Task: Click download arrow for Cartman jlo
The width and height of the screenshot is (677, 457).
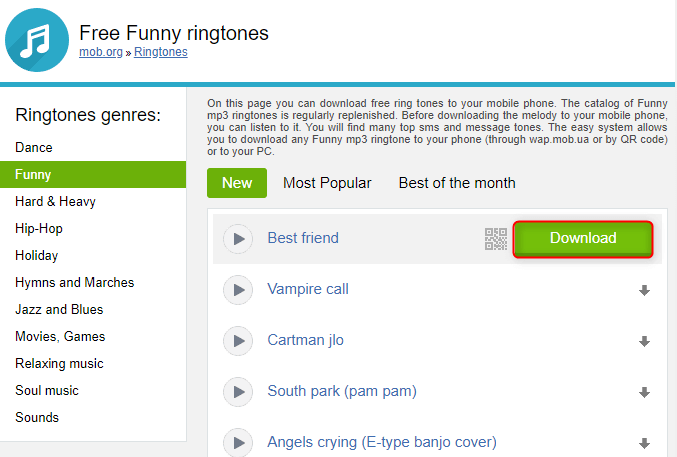Action: click(x=644, y=342)
